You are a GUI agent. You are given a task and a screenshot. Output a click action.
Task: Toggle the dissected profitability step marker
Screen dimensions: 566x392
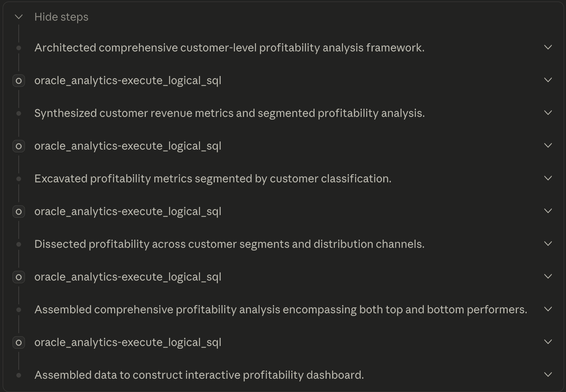(18, 244)
